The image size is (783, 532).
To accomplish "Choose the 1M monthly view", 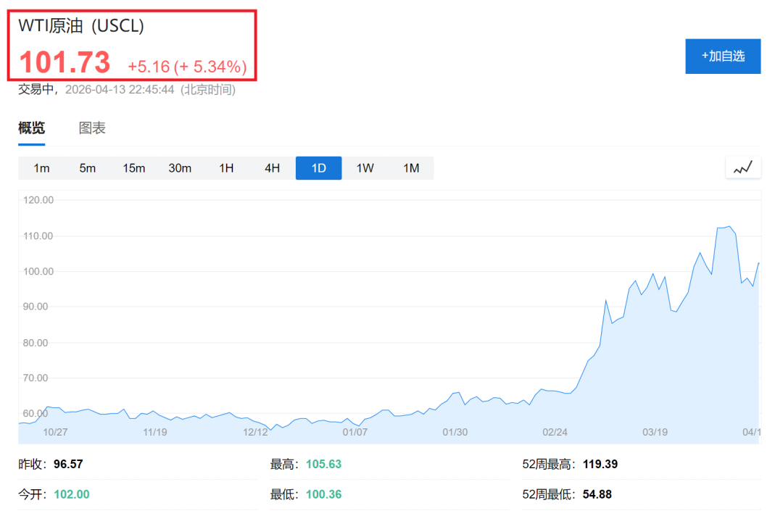I will point(411,168).
